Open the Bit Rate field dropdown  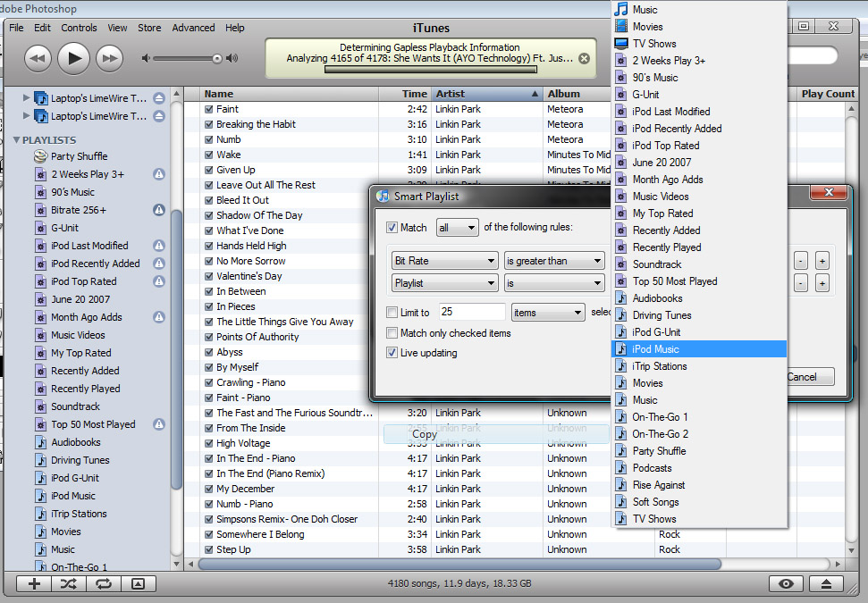click(444, 261)
